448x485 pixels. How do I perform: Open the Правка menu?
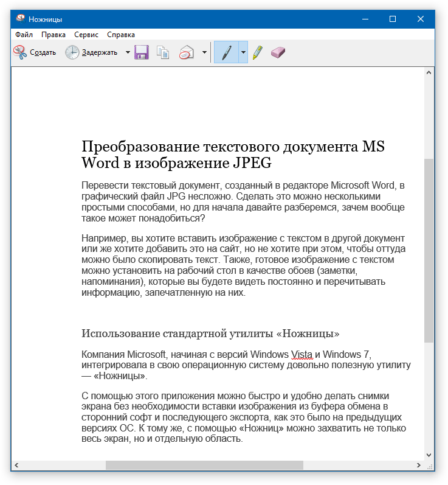(53, 35)
